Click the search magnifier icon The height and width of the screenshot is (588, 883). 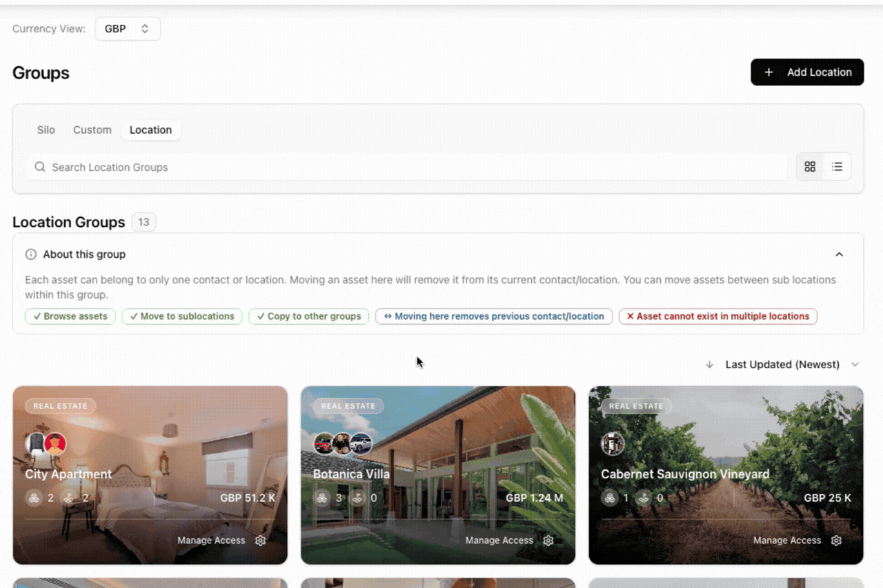pyautogui.click(x=40, y=167)
